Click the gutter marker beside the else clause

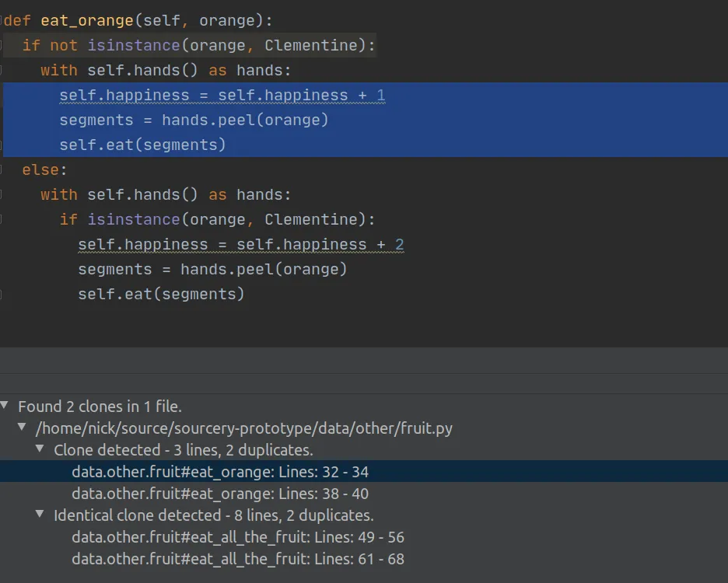tap(4, 169)
